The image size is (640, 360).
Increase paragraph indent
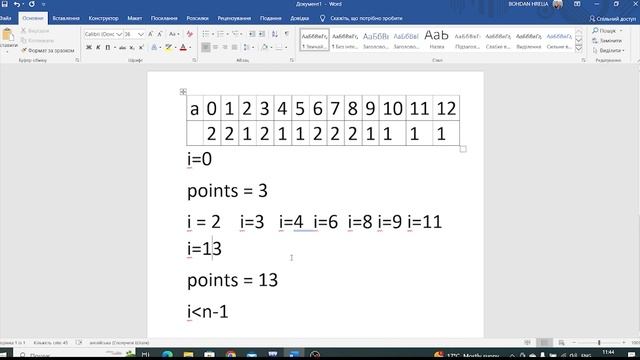coord(262,34)
